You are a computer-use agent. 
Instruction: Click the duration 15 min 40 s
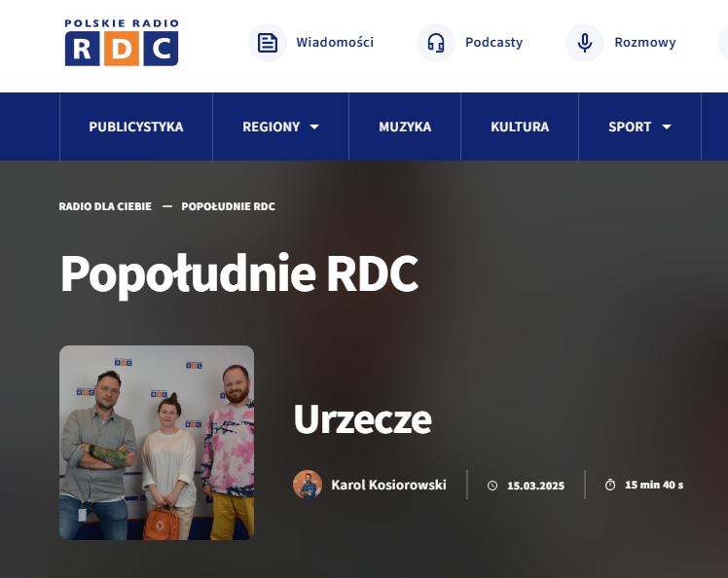point(654,485)
